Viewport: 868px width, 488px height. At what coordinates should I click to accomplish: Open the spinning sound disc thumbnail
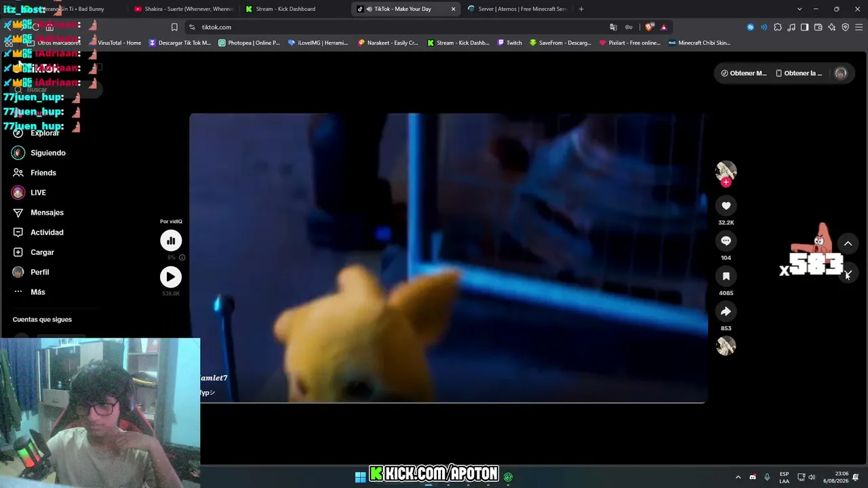pos(726,346)
